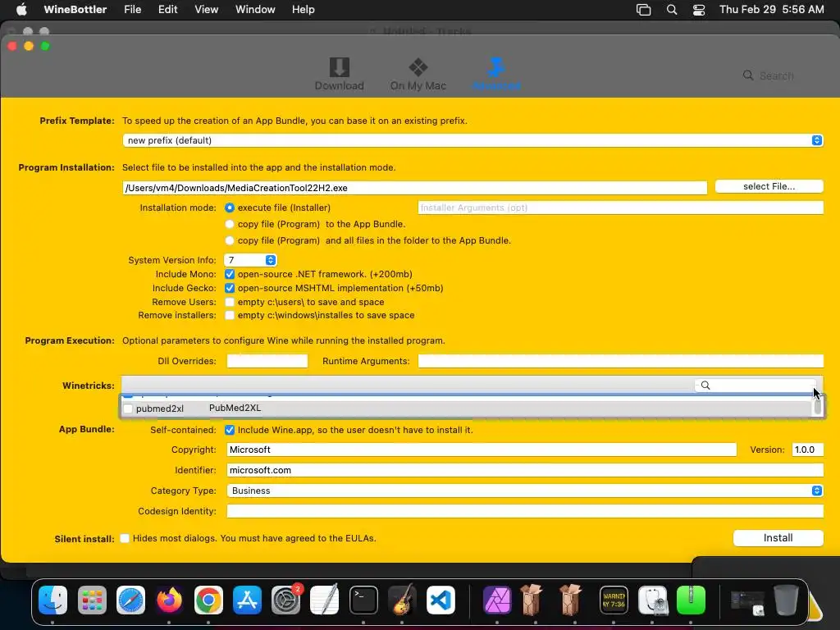Viewport: 840px width, 630px height.
Task: Open TextEdit from the dock
Action: point(325,600)
